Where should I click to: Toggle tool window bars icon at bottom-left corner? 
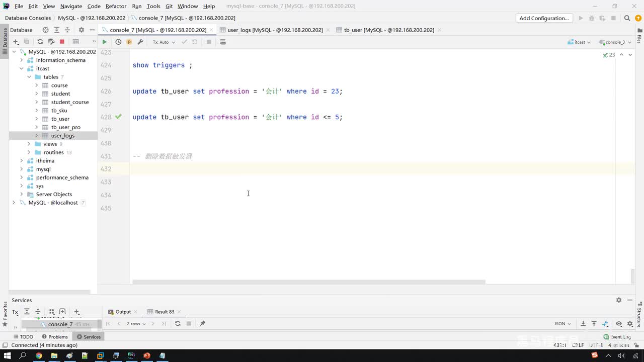[5, 345]
